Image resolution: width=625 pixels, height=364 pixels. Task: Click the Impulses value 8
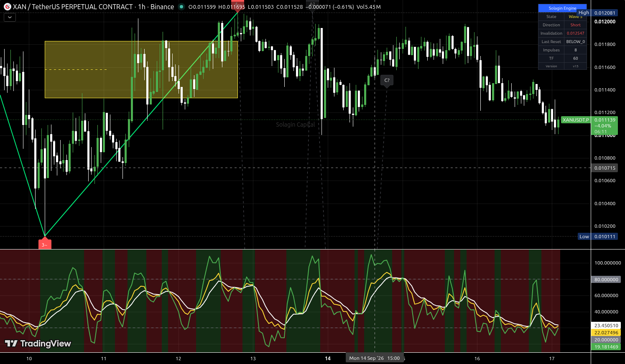[x=576, y=50]
